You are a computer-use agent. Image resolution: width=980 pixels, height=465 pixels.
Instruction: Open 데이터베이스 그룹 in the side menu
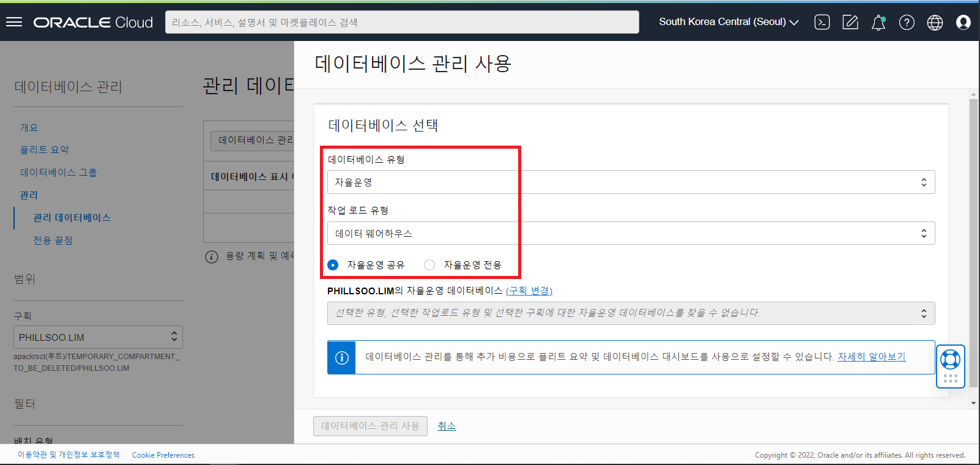pyautogui.click(x=58, y=173)
